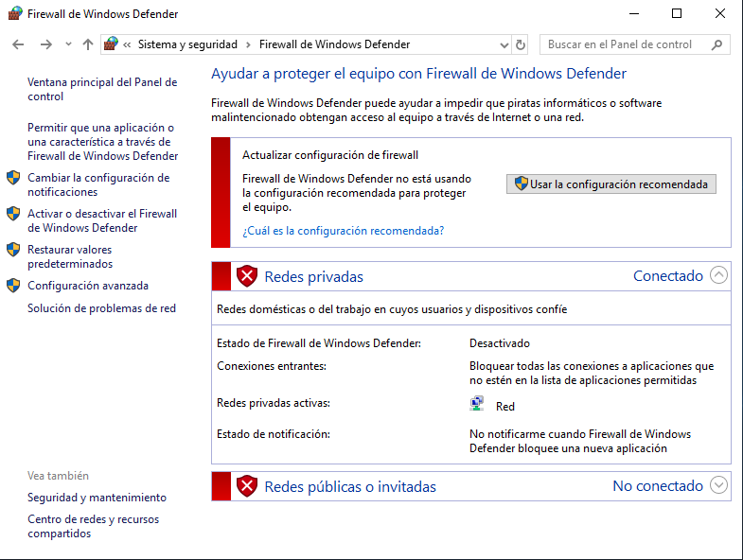
Task: Go back with the left arrow button
Action: tap(18, 44)
